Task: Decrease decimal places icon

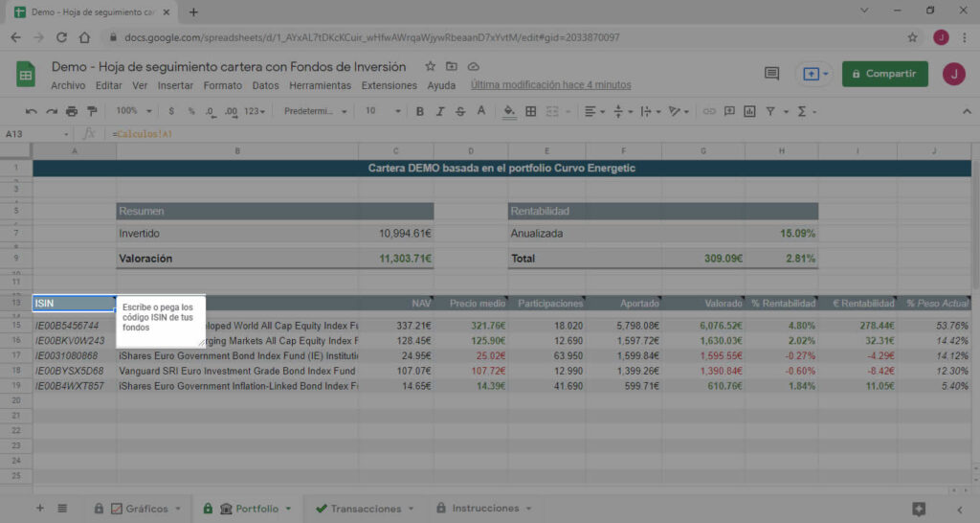Action: [211, 111]
